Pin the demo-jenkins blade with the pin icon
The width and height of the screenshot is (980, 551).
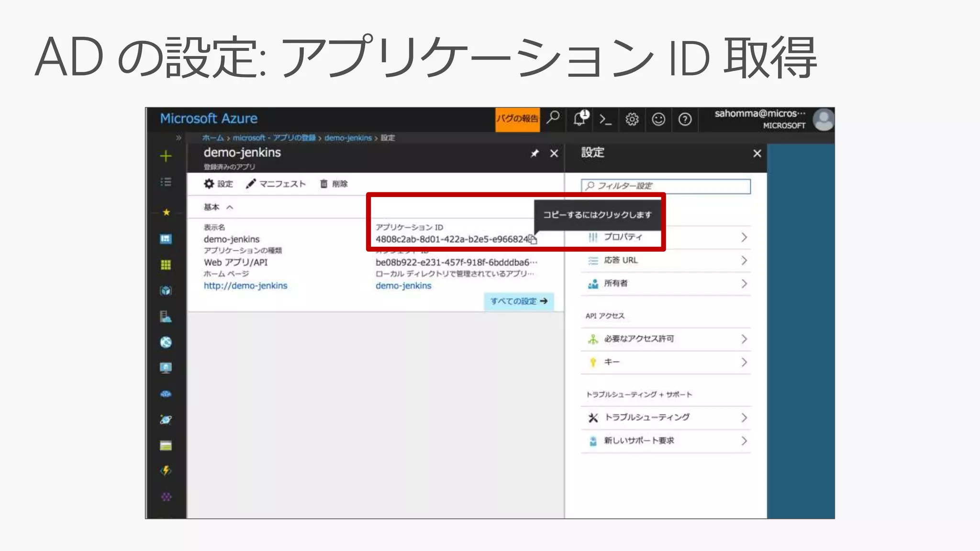535,153
